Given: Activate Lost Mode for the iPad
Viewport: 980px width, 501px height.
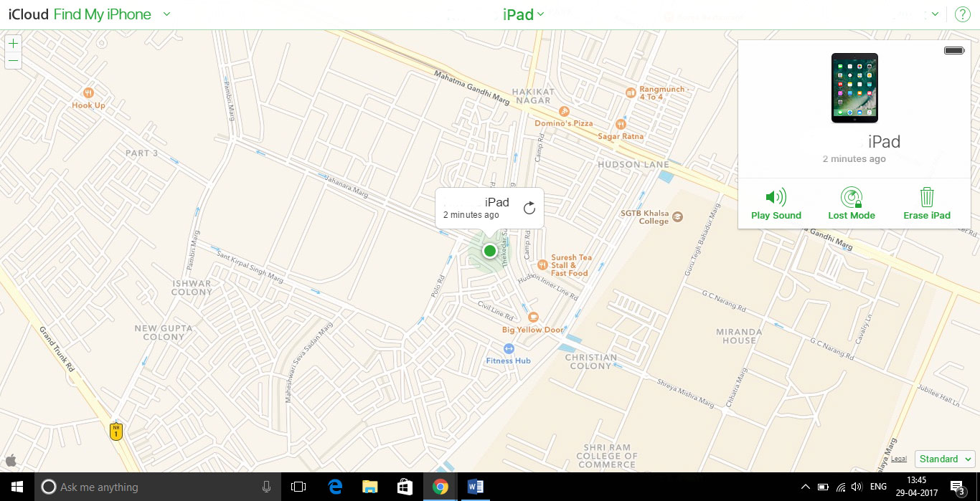Looking at the screenshot, I should (852, 204).
